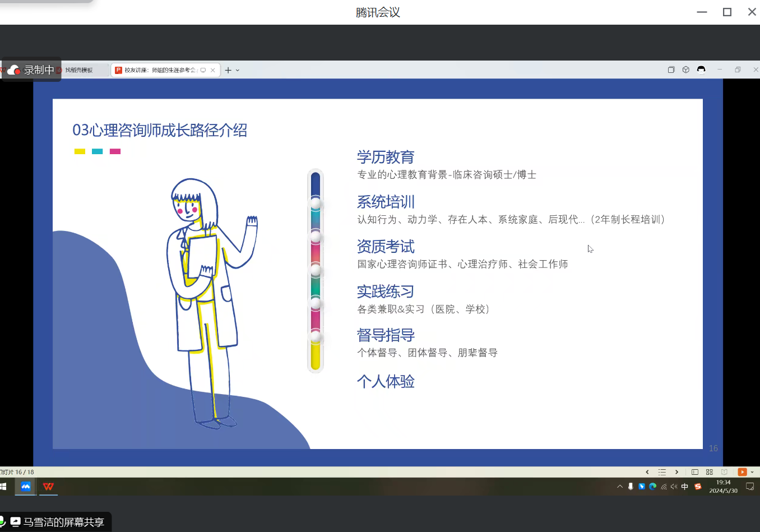760x532 pixels.
Task: Open a new WPS tab
Action: (228, 70)
